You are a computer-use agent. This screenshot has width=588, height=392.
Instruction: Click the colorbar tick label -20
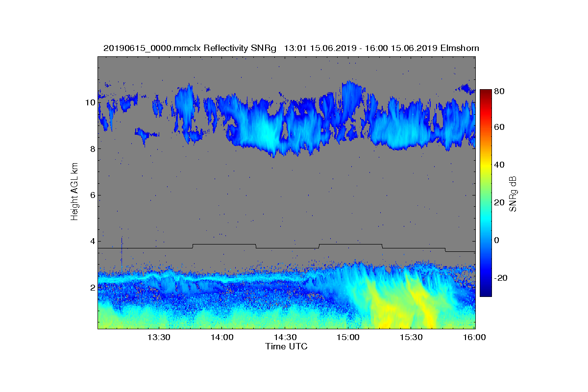point(501,278)
